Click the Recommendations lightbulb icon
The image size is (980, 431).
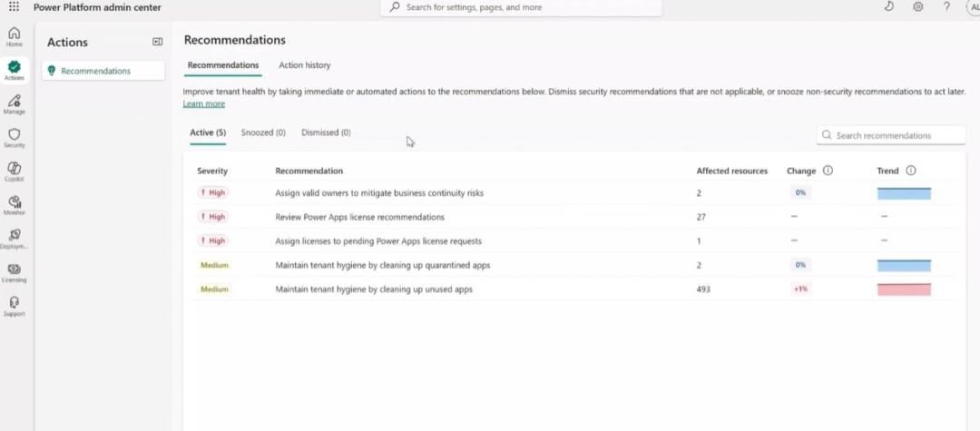tap(52, 71)
